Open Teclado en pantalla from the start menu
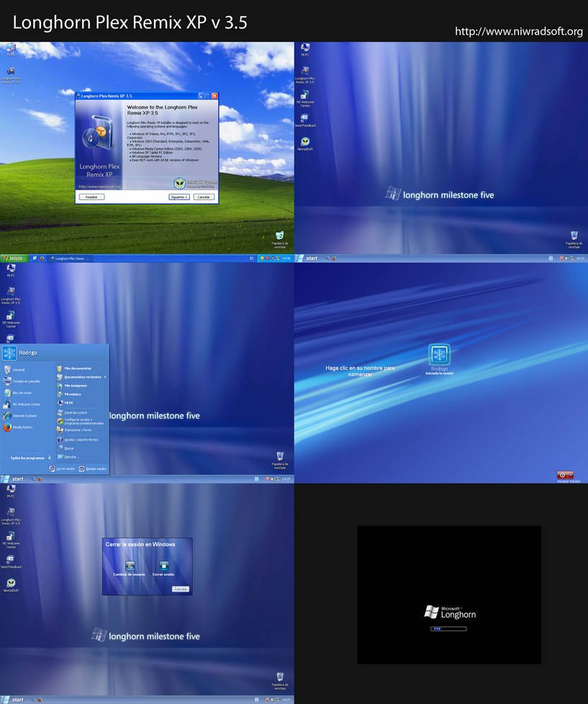588x704 pixels. [22, 381]
